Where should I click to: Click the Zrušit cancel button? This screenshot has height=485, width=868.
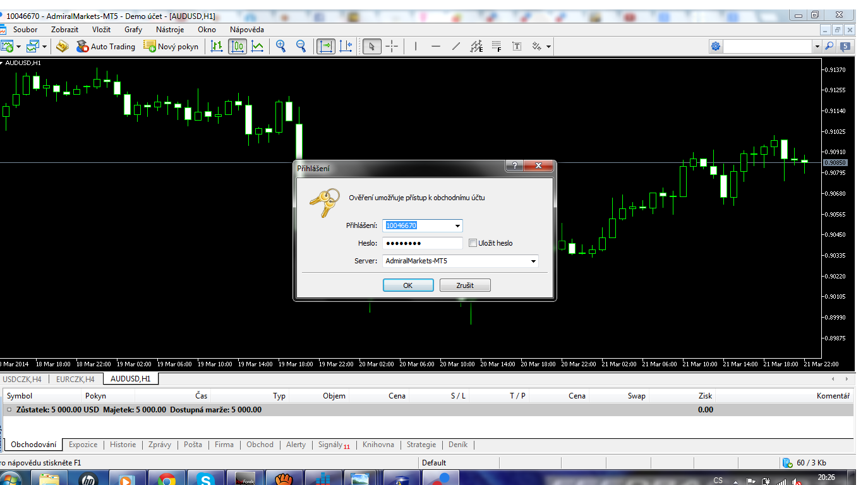coord(465,285)
